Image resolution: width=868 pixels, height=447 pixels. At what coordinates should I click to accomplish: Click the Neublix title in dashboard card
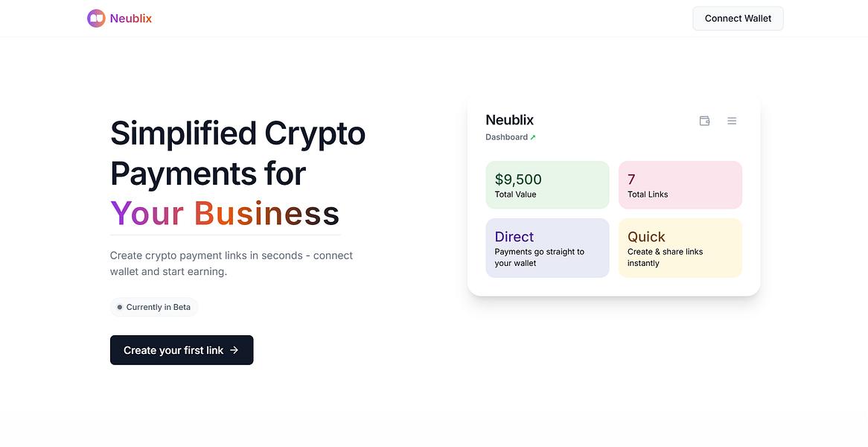click(510, 120)
